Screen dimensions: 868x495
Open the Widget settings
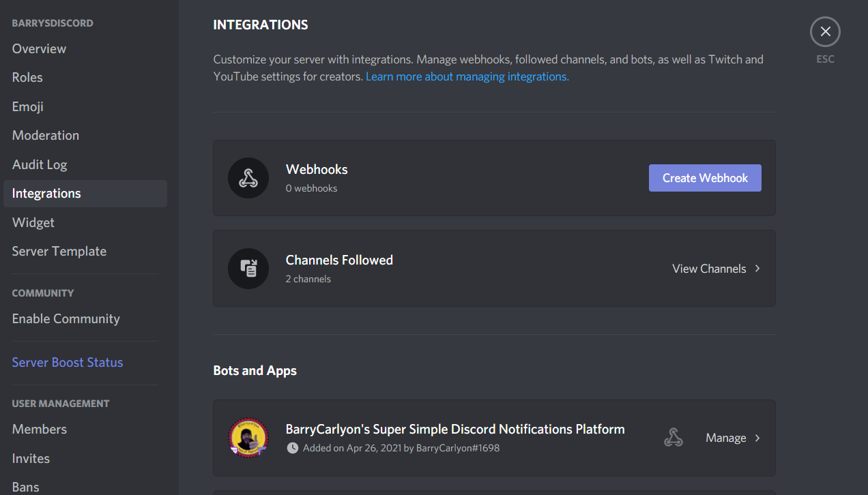[85, 222]
